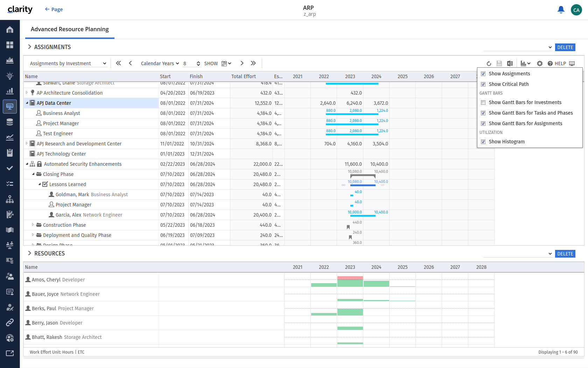Toggle Show Histogram checkbox
The width and height of the screenshot is (588, 368).
pyautogui.click(x=483, y=142)
